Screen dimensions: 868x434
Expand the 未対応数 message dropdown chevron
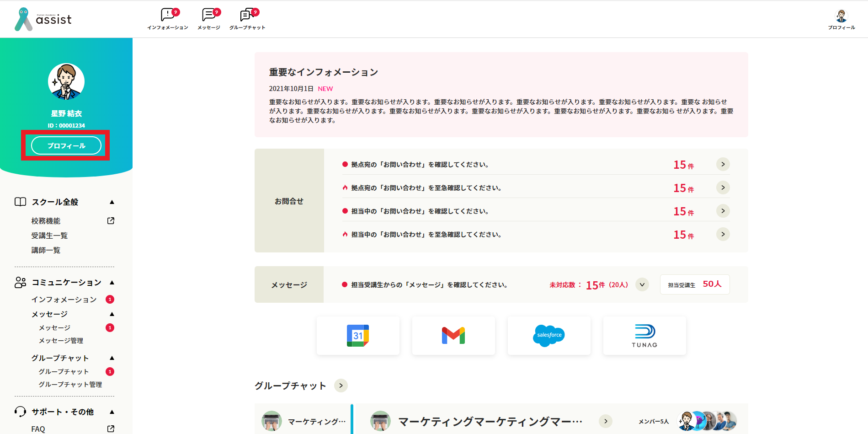click(x=642, y=284)
